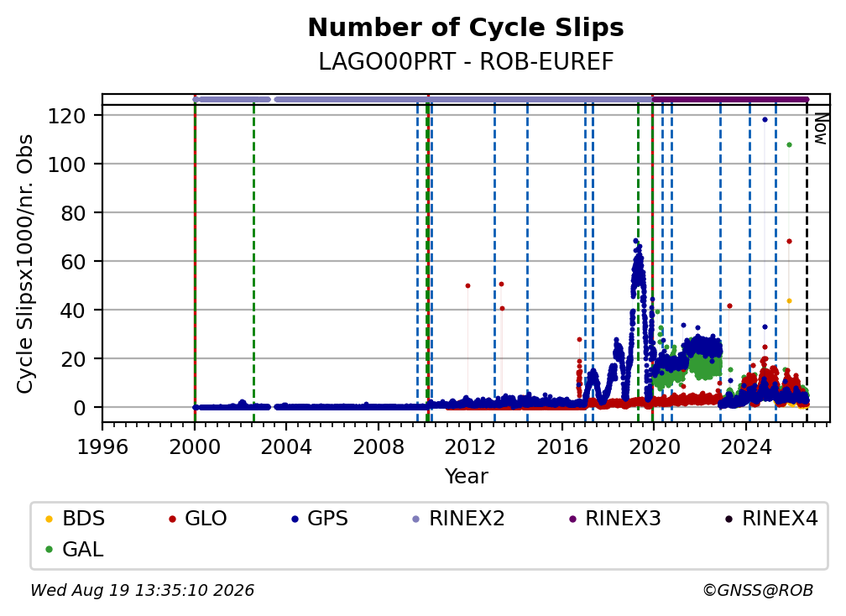Click the 100 y-axis tick label
This screenshot has height=616, width=846.
(x=67, y=164)
